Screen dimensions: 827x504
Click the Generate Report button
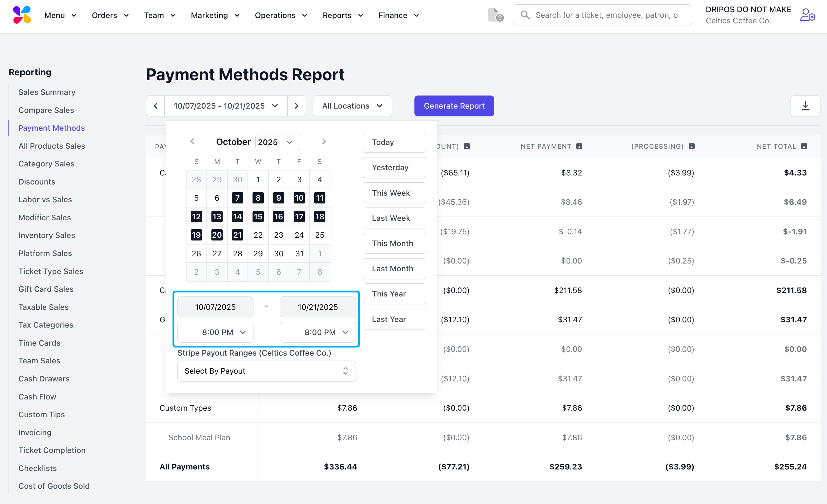click(x=454, y=106)
